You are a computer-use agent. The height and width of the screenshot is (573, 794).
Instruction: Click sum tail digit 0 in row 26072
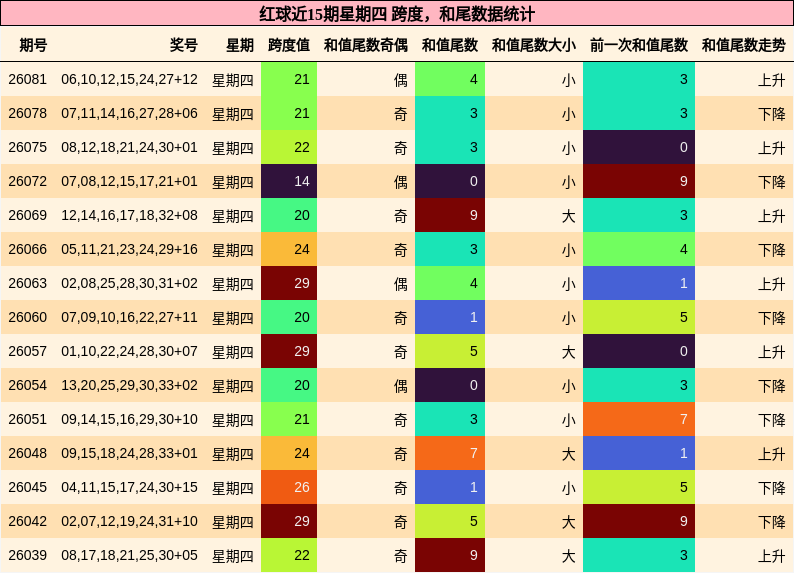pyautogui.click(x=450, y=181)
